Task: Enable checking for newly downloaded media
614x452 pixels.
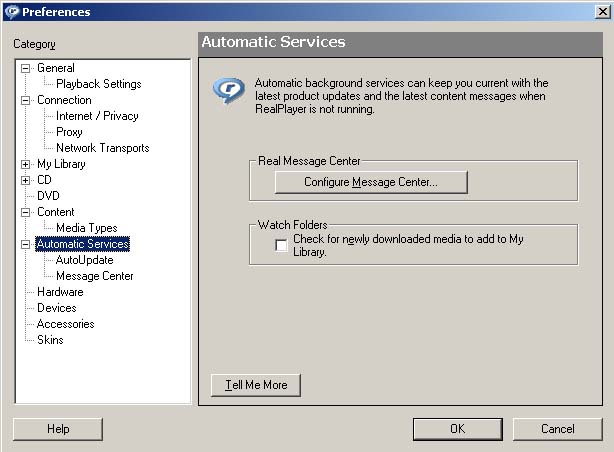Action: tap(281, 246)
